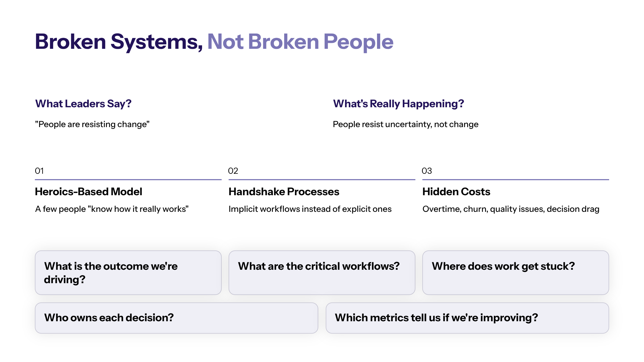
Task: Click the "01" step number
Action: (39, 171)
